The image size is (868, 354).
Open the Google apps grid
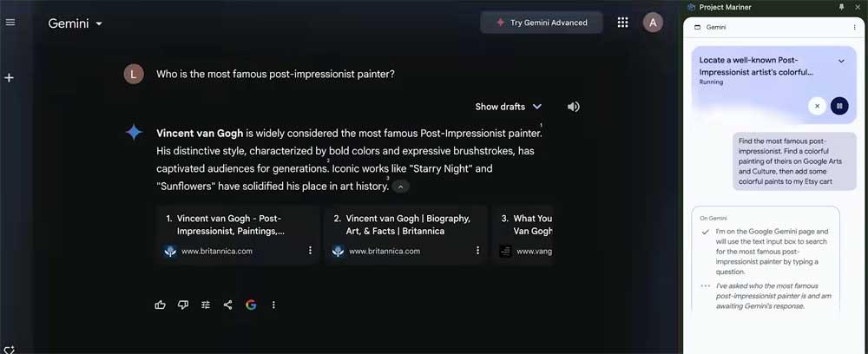pyautogui.click(x=622, y=23)
